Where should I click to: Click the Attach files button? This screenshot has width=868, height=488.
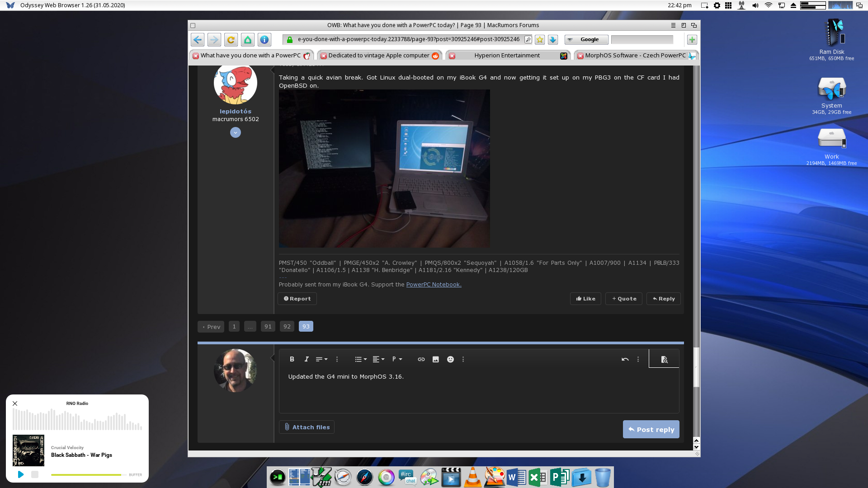[x=307, y=427]
